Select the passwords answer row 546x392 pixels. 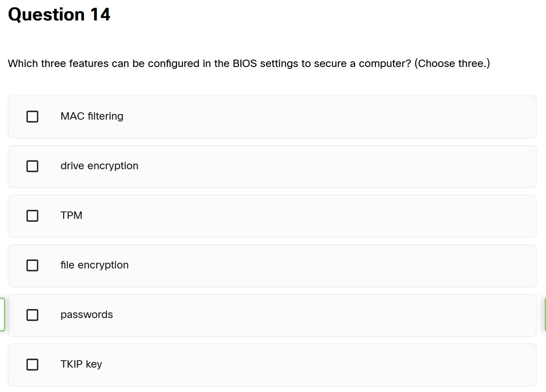coord(273,315)
